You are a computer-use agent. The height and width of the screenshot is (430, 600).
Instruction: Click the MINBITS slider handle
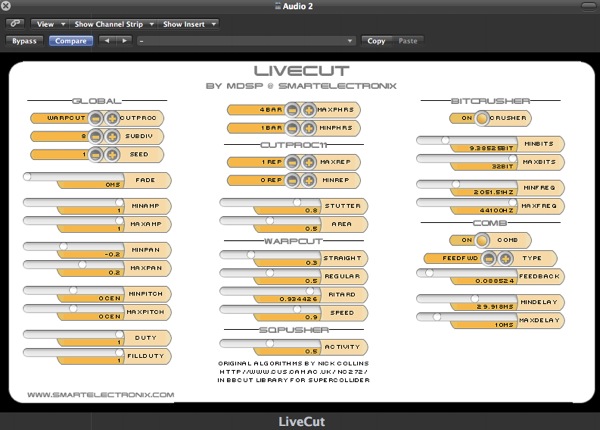click(x=445, y=140)
